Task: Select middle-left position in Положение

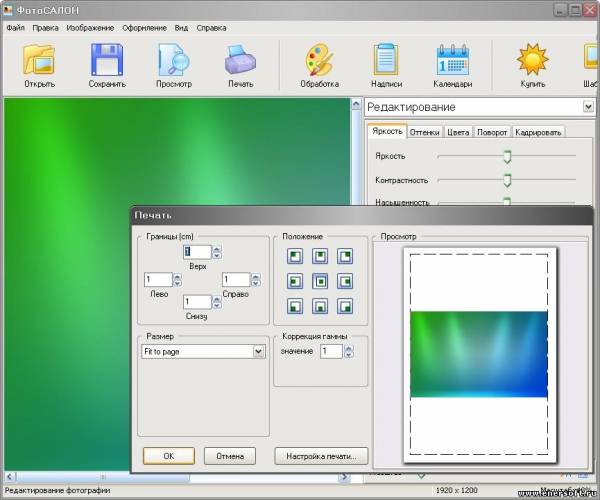Action: (x=295, y=281)
